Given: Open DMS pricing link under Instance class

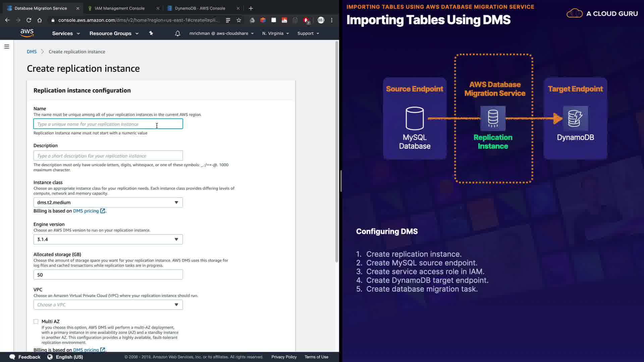Looking at the screenshot, I should pos(86,211).
